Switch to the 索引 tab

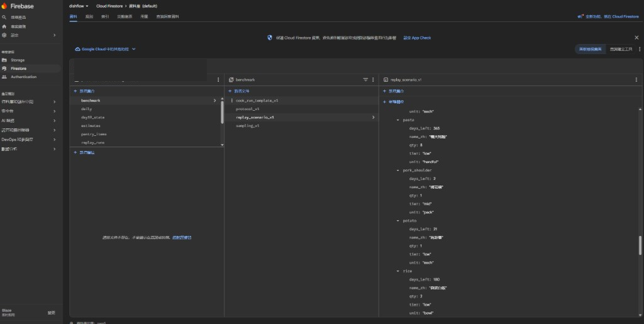[105, 17]
